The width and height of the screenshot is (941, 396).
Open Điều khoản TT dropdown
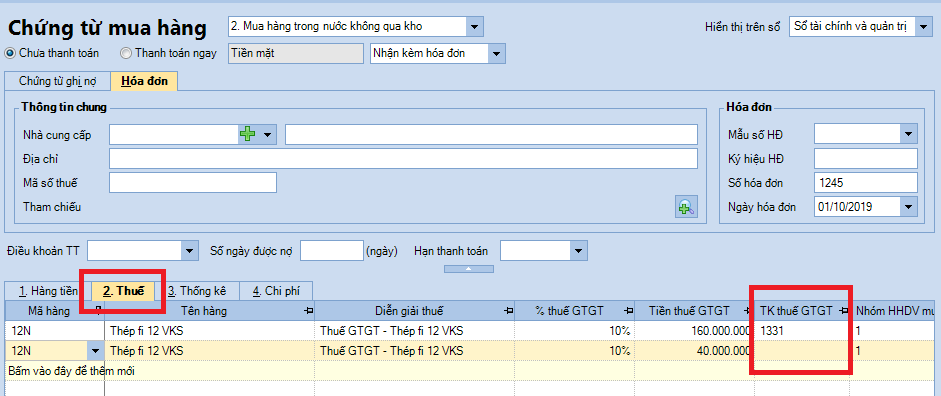pos(190,251)
